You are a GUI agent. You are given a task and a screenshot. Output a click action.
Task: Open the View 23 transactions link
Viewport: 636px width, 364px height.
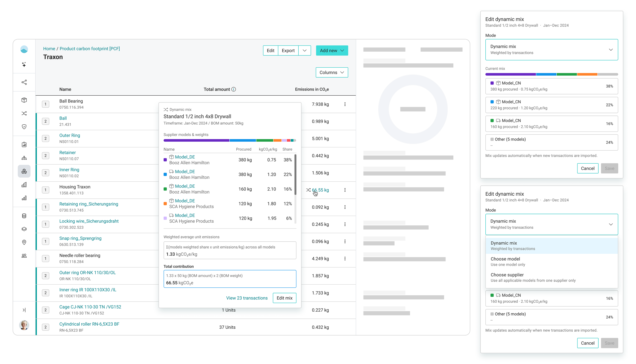(x=247, y=298)
